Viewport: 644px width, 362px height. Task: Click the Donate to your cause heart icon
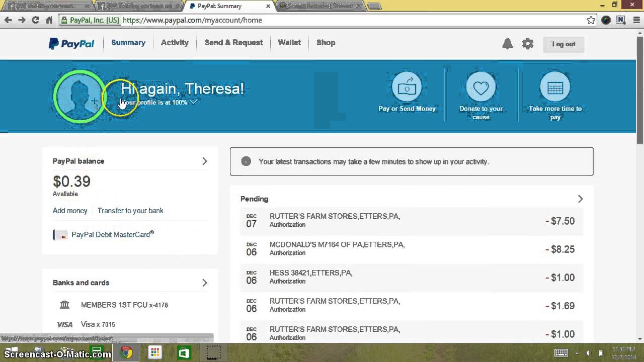pyautogui.click(x=481, y=86)
